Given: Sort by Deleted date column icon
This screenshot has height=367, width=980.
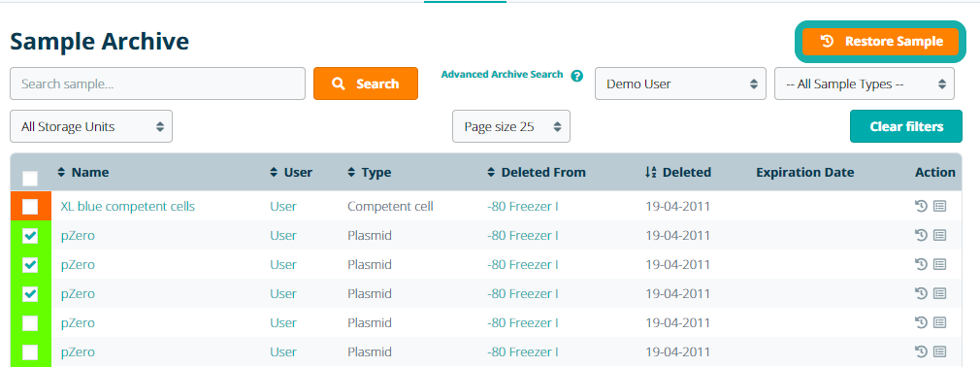Looking at the screenshot, I should (x=650, y=172).
